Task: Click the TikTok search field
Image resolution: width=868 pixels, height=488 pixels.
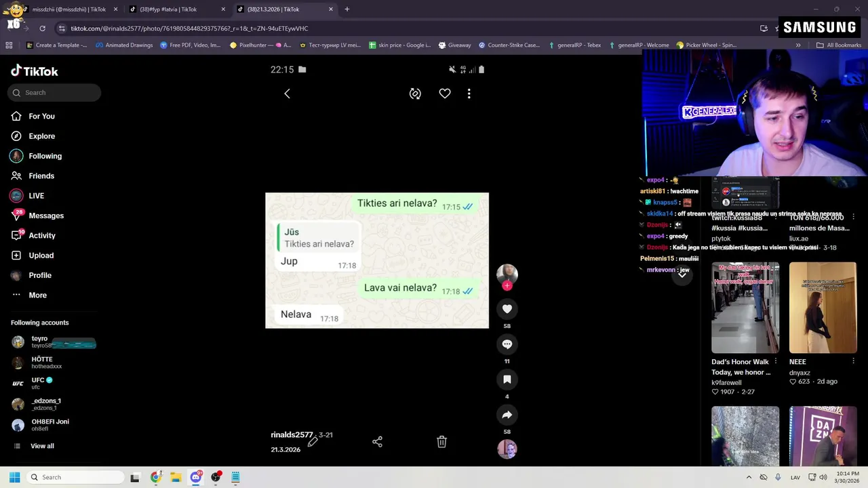Action: [54, 93]
